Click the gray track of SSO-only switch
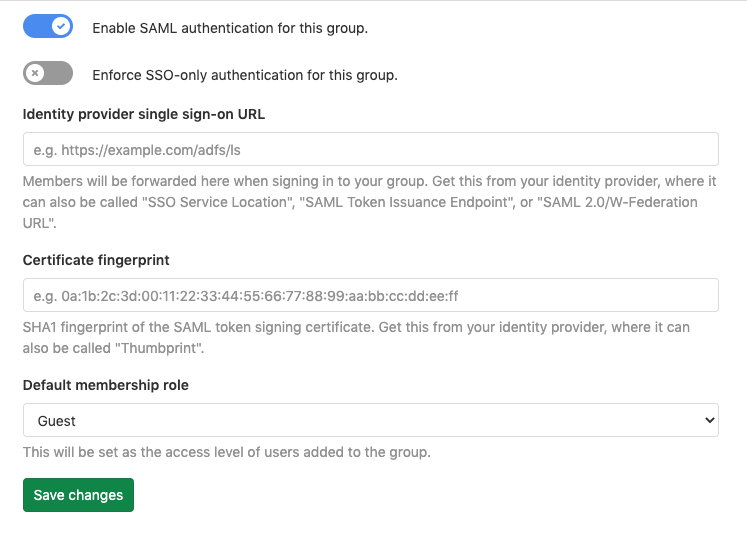 (x=60, y=73)
